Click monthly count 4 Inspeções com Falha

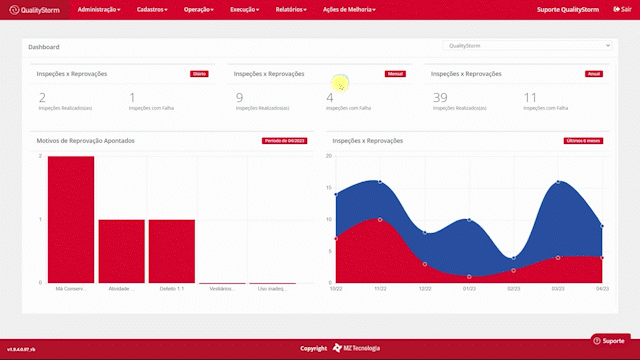pos(330,98)
